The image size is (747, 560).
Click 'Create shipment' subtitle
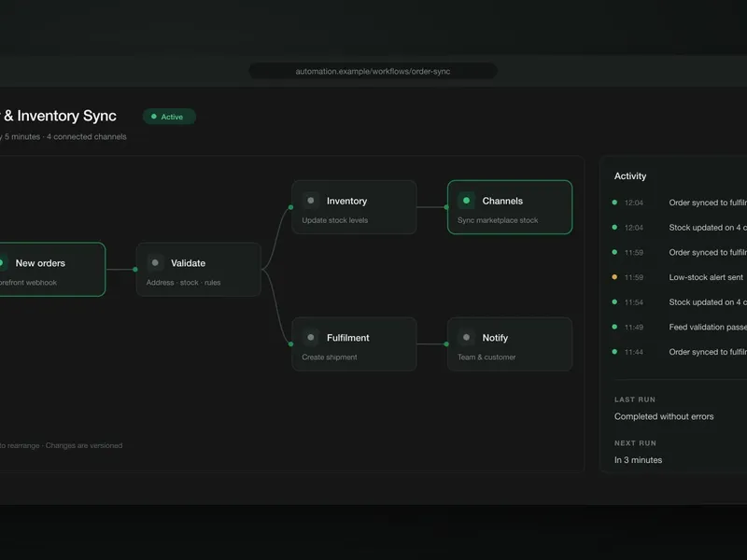330,357
